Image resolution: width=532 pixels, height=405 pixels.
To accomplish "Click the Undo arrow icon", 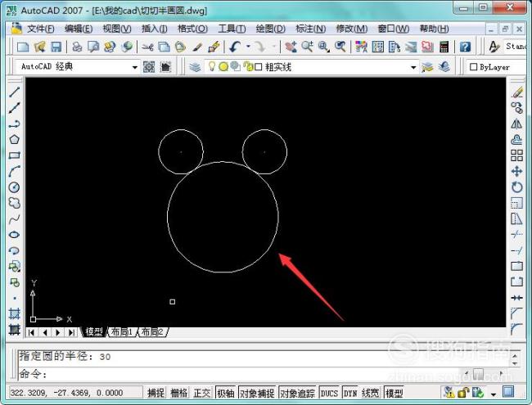I will point(236,47).
